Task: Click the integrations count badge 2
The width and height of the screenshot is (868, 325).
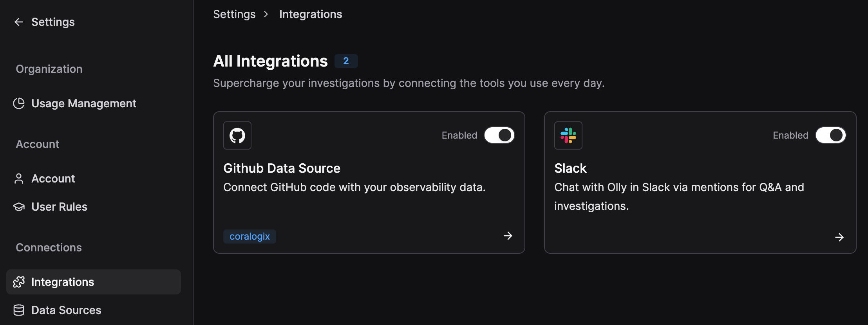Action: (x=346, y=61)
